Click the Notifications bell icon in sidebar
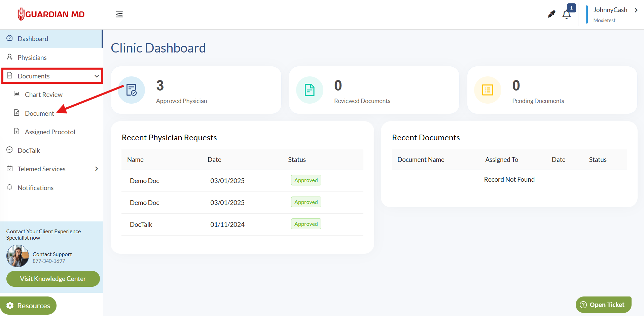The image size is (644, 316). click(10, 187)
